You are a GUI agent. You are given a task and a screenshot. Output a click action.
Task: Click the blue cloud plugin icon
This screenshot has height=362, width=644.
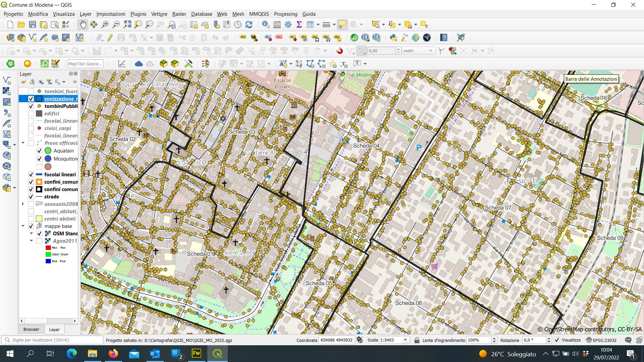pos(139,64)
